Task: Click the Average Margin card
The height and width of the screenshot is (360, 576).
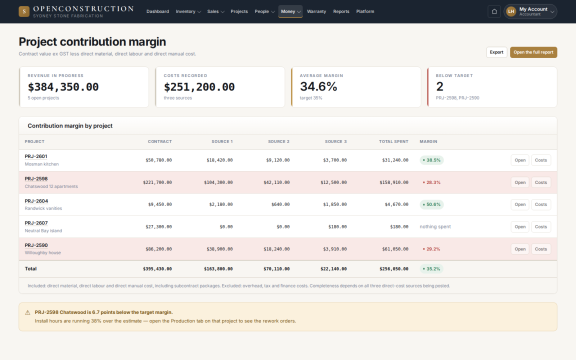Action: [x=356, y=87]
